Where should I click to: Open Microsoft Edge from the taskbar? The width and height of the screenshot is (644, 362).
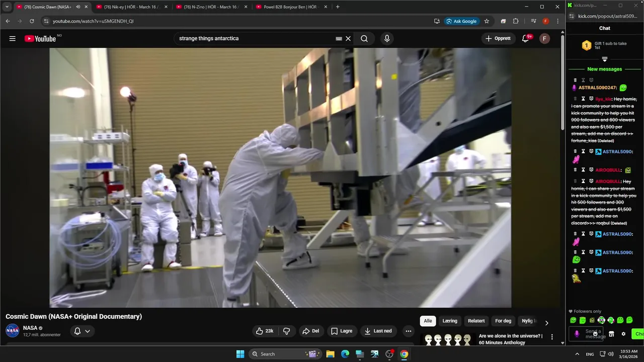click(x=345, y=354)
